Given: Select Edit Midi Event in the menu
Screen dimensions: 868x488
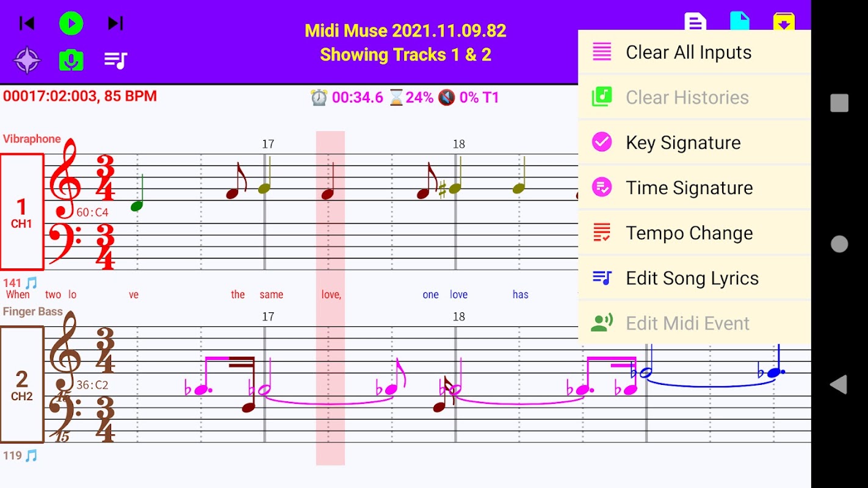Looking at the screenshot, I should (695, 323).
